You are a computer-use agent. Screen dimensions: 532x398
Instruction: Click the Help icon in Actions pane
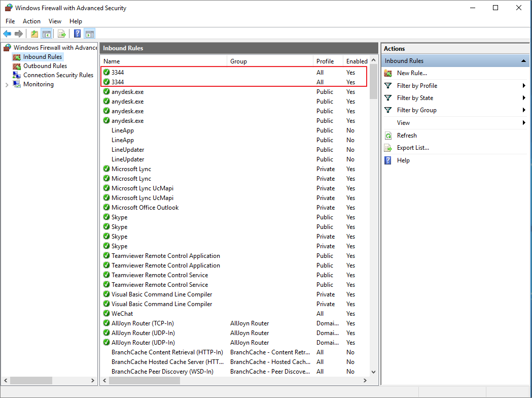pyautogui.click(x=388, y=160)
